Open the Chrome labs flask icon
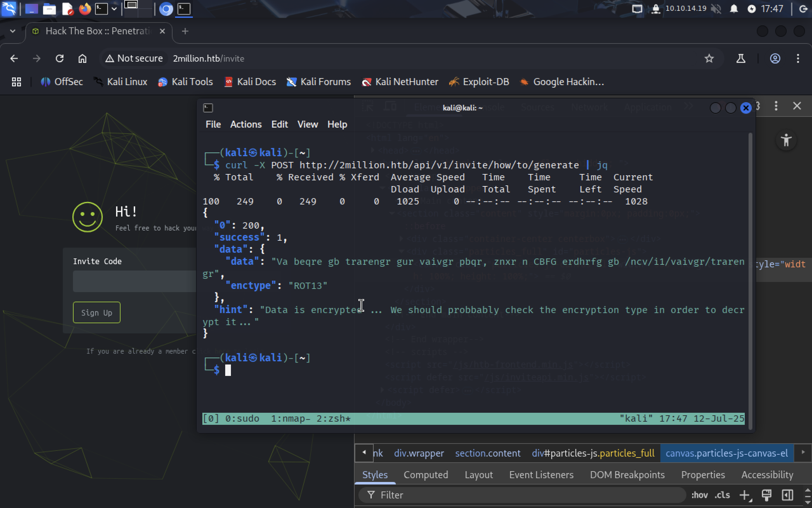The height and width of the screenshot is (508, 812). [x=741, y=58]
